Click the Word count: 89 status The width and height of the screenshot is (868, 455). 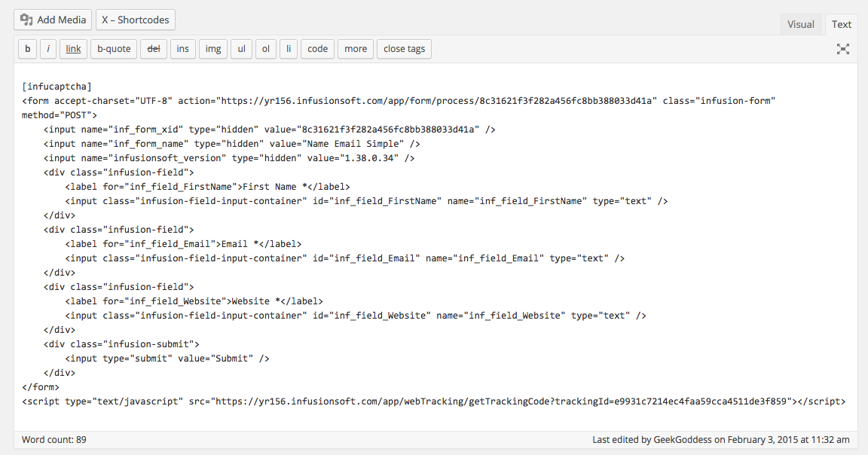(54, 439)
